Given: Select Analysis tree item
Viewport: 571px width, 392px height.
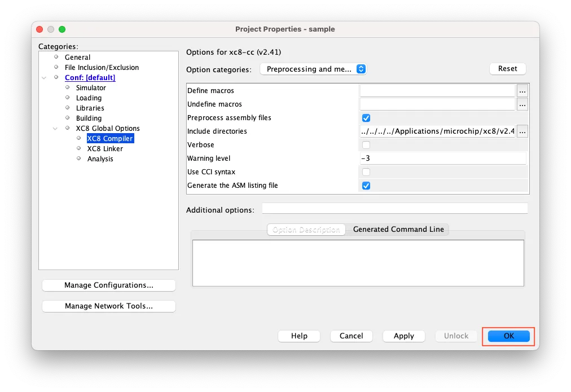Looking at the screenshot, I should tap(100, 159).
